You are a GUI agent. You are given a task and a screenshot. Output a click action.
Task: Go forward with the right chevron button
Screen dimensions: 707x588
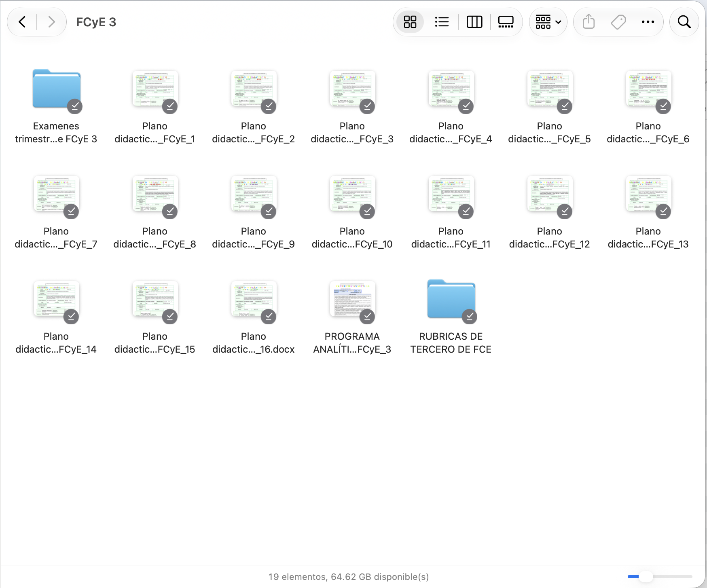pyautogui.click(x=51, y=22)
